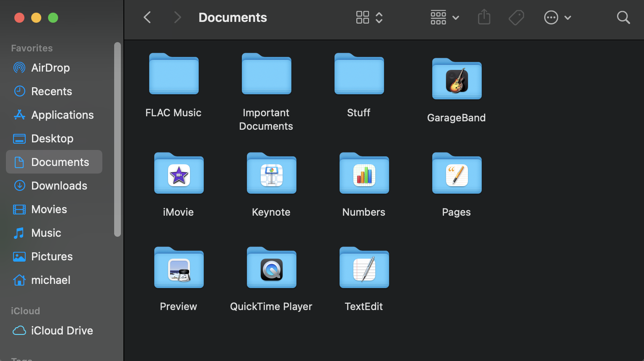Select the Keynote folder
This screenshot has width=644, height=361.
point(271,173)
